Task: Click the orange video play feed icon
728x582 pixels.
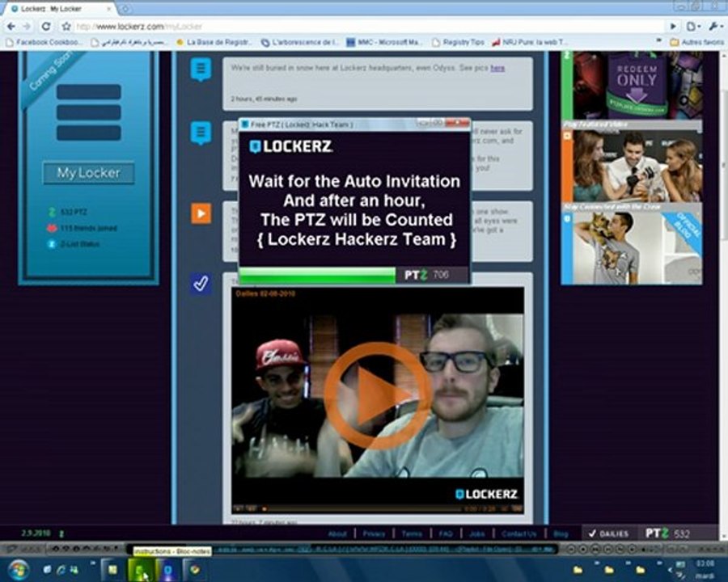Action: [201, 213]
